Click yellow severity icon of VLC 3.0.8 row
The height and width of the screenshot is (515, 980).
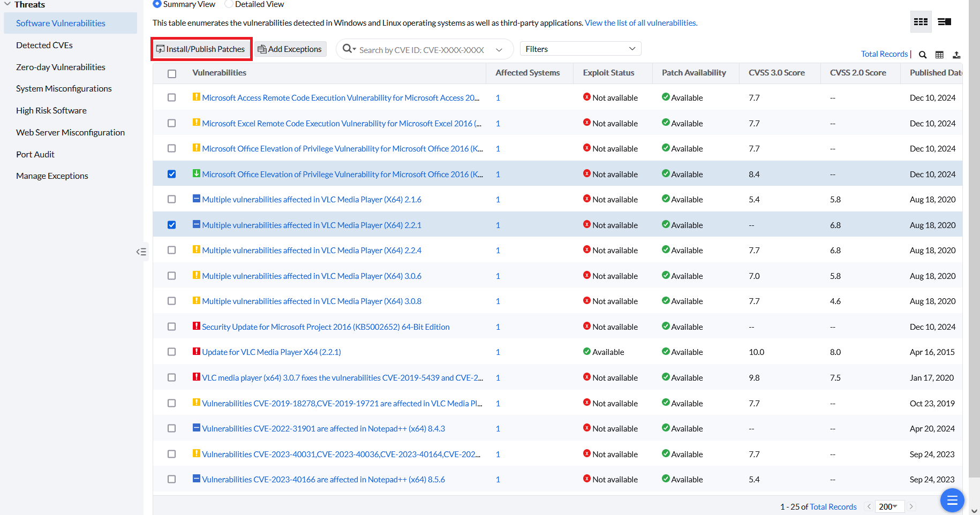pyautogui.click(x=197, y=300)
